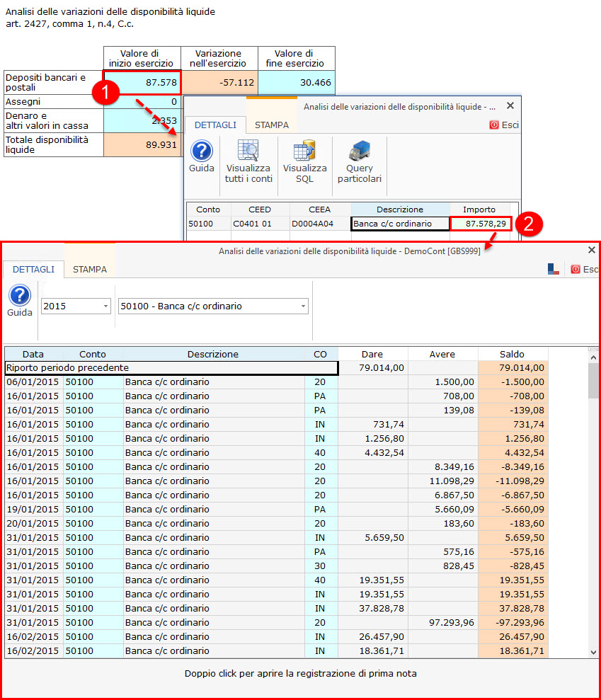Click the red Esci icon in lower window
This screenshot has height=700, width=601.
tap(576, 269)
